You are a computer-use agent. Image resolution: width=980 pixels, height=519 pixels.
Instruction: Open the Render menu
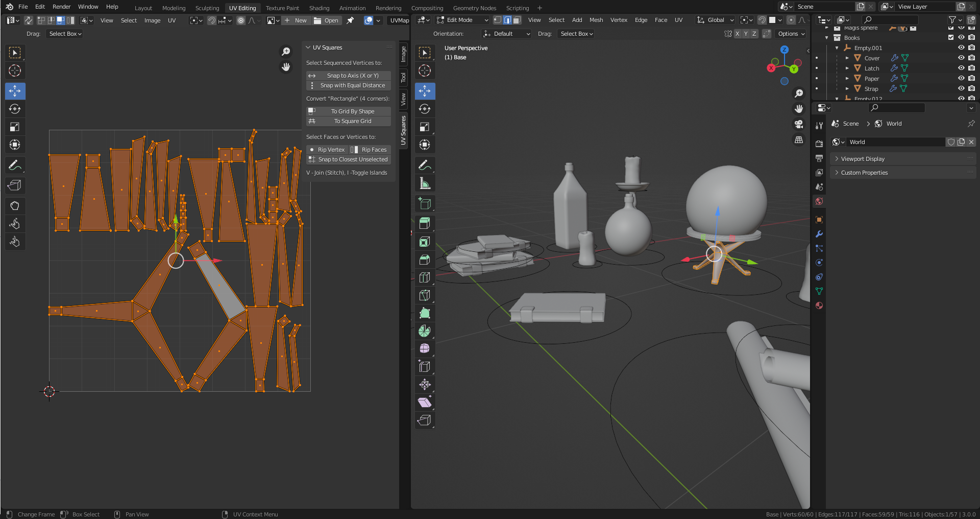point(61,7)
